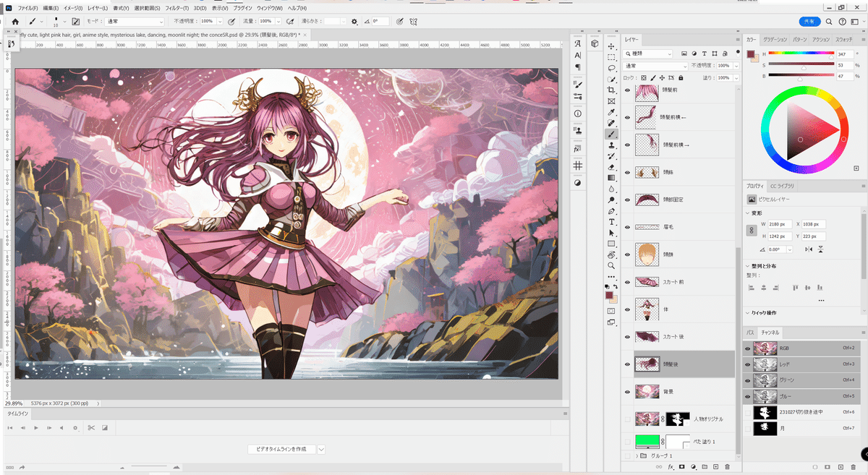Image resolution: width=868 pixels, height=475 pixels.
Task: Select the Zoom tool
Action: (x=612, y=265)
